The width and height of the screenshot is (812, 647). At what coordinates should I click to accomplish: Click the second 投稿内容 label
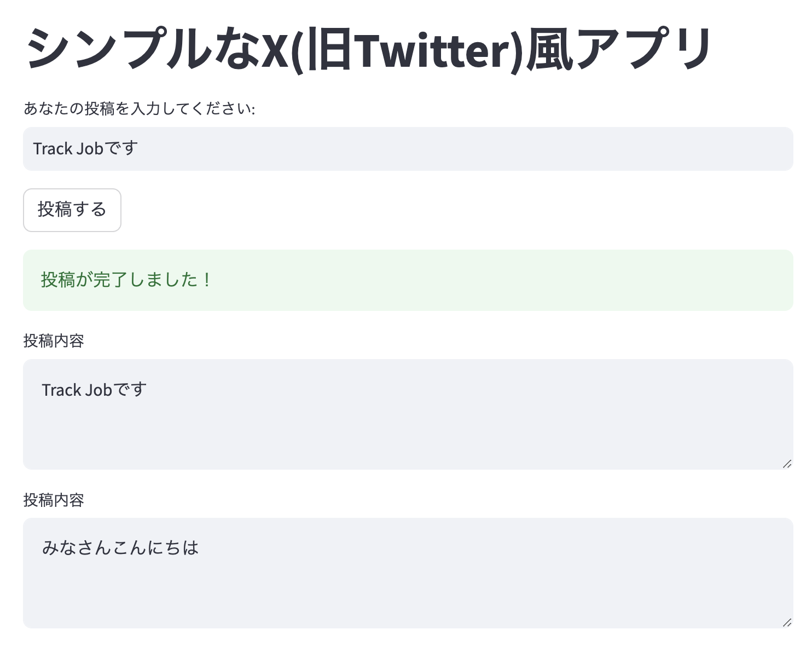pos(54,500)
